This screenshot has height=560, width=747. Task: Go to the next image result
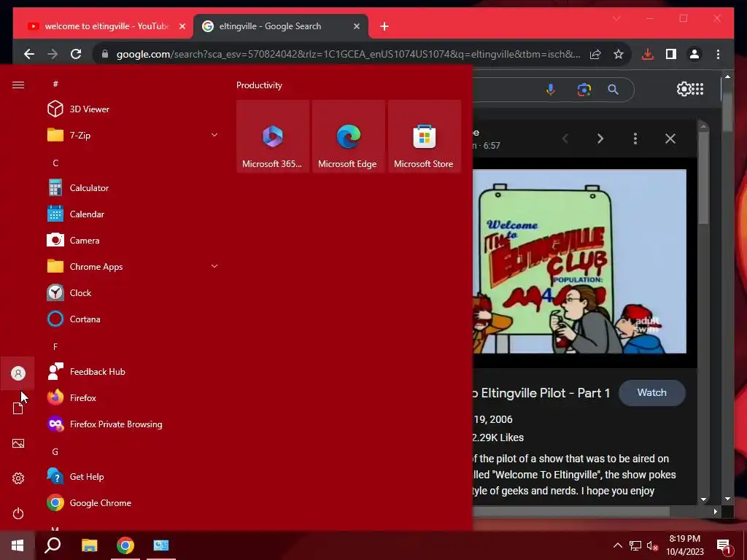(x=600, y=139)
